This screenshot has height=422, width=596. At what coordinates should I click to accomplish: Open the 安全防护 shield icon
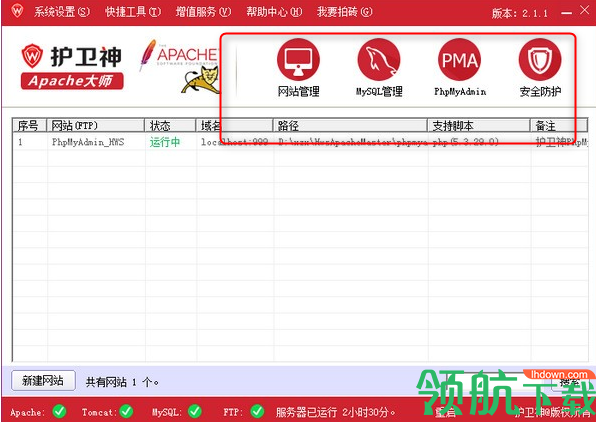540,60
